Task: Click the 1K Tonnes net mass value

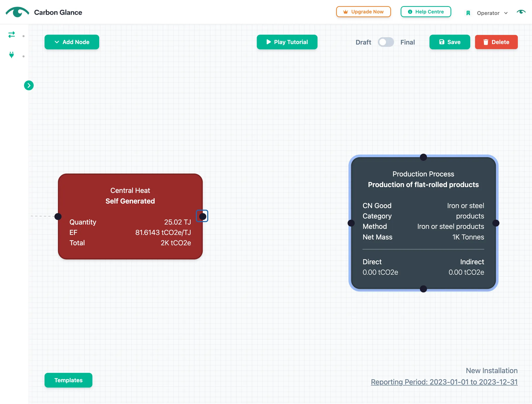Action: click(468, 237)
